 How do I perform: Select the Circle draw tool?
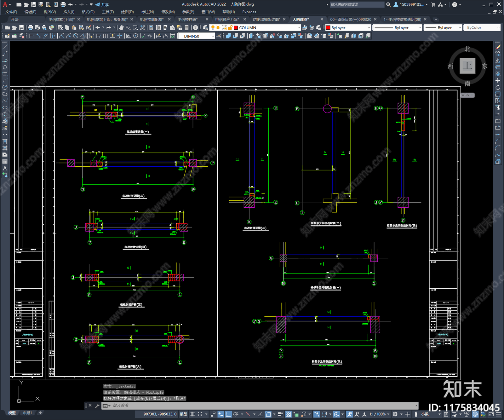5,87
